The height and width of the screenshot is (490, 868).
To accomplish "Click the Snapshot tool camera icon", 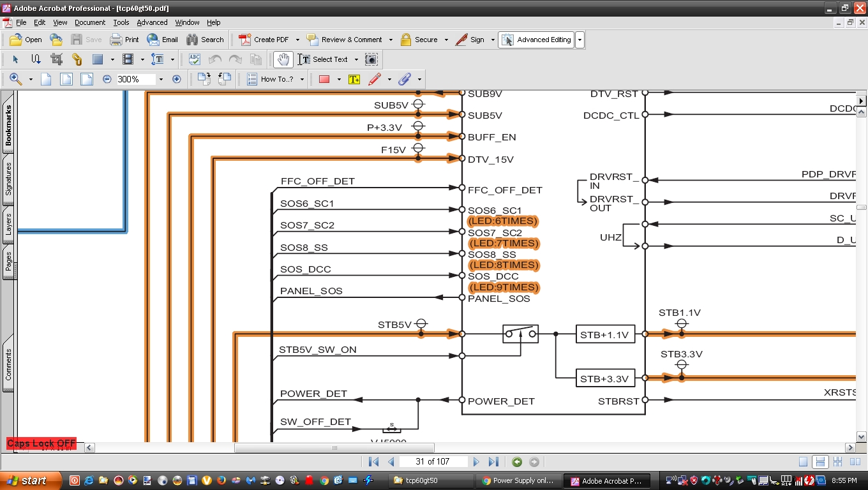I will [x=371, y=59].
